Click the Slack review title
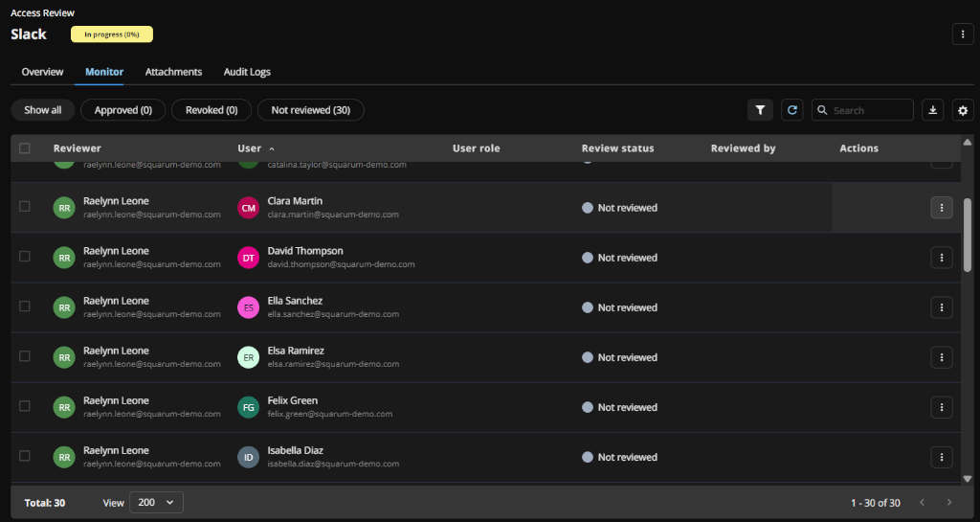 click(x=29, y=34)
